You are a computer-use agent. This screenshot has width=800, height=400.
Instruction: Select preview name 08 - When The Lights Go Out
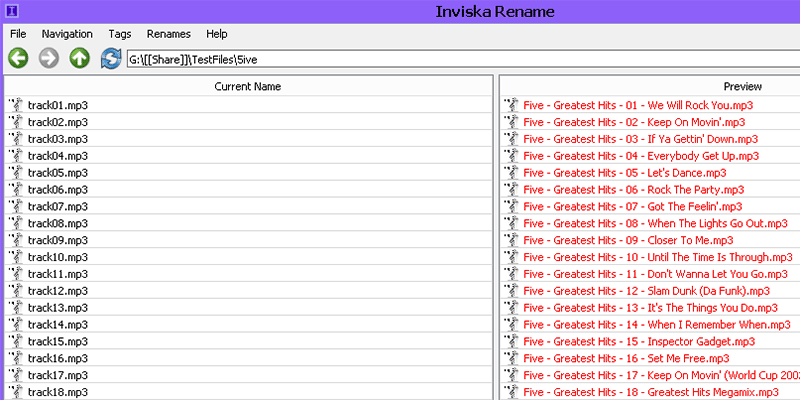pos(656,223)
